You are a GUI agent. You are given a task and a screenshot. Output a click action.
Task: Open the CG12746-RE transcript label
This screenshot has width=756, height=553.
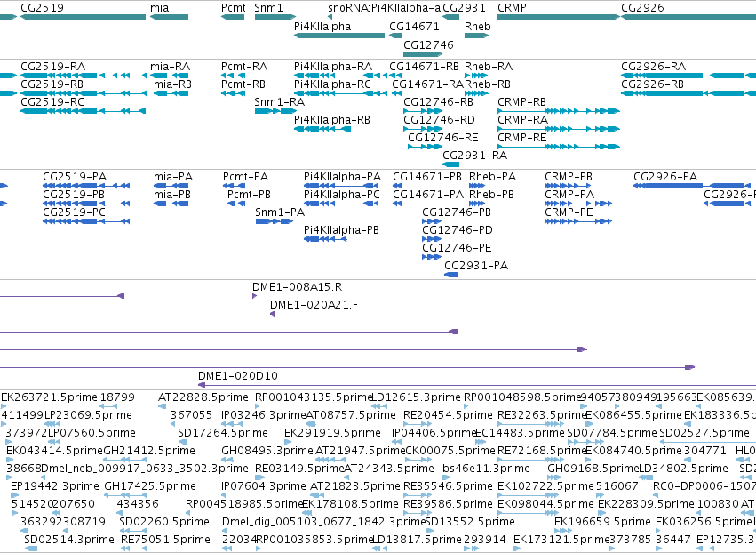pyautogui.click(x=443, y=138)
